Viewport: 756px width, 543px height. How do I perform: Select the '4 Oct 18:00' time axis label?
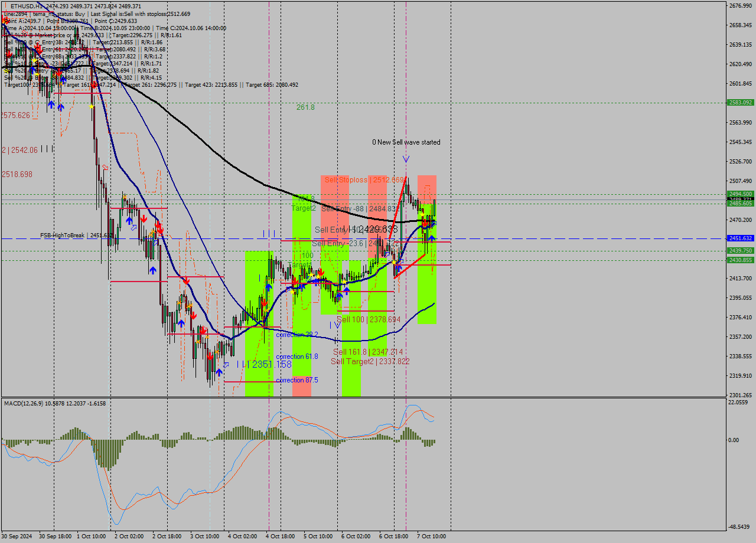[281, 537]
